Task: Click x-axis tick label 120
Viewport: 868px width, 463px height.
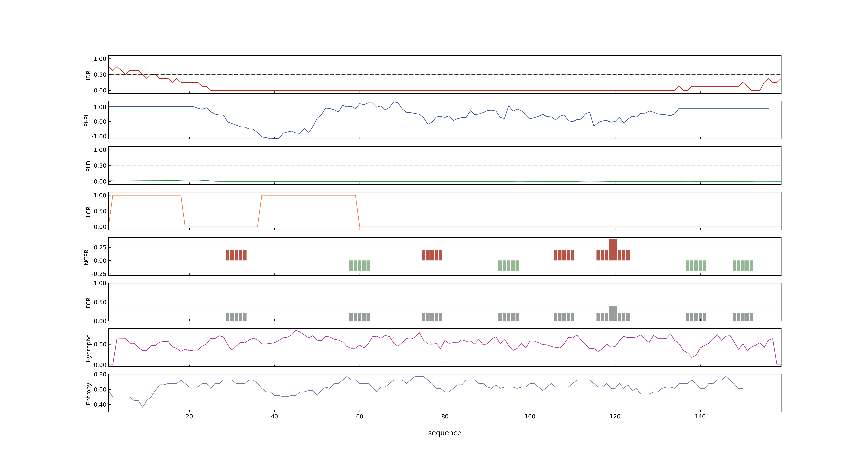Action: click(x=615, y=416)
